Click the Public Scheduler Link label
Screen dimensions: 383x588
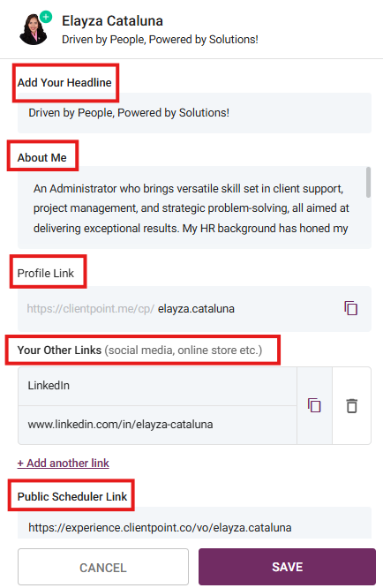pyautogui.click(x=72, y=496)
